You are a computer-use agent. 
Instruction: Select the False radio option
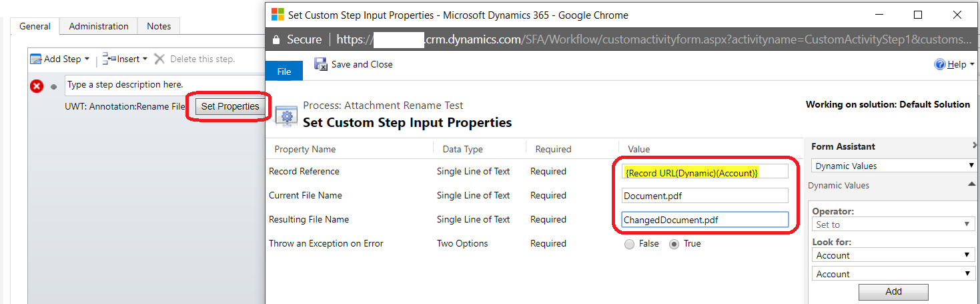pyautogui.click(x=629, y=244)
